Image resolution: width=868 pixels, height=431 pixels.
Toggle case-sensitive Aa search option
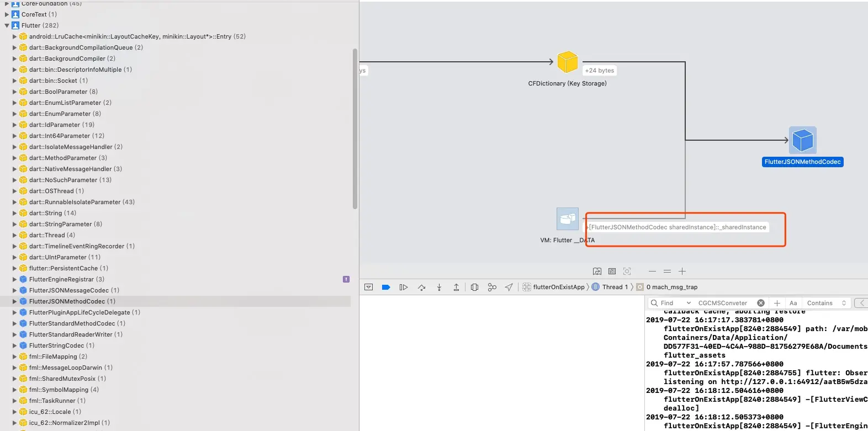pos(793,303)
